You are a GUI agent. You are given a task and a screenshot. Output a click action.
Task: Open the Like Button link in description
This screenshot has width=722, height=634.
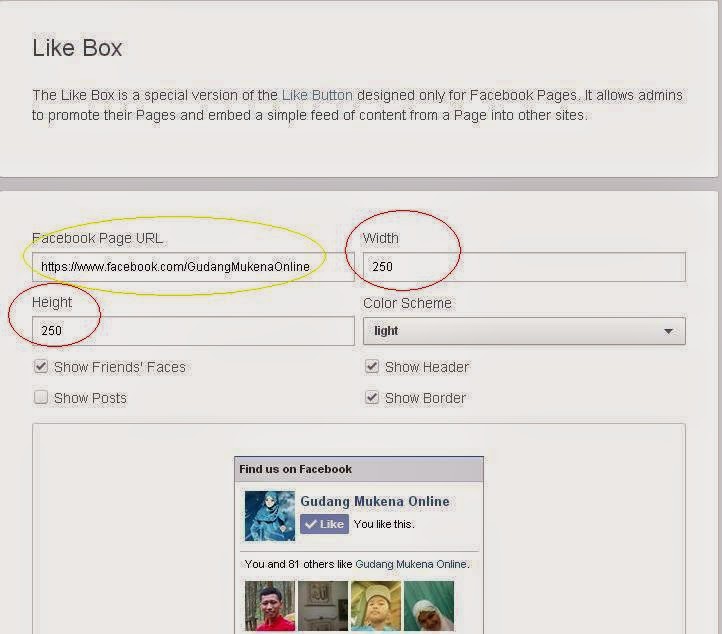317,95
